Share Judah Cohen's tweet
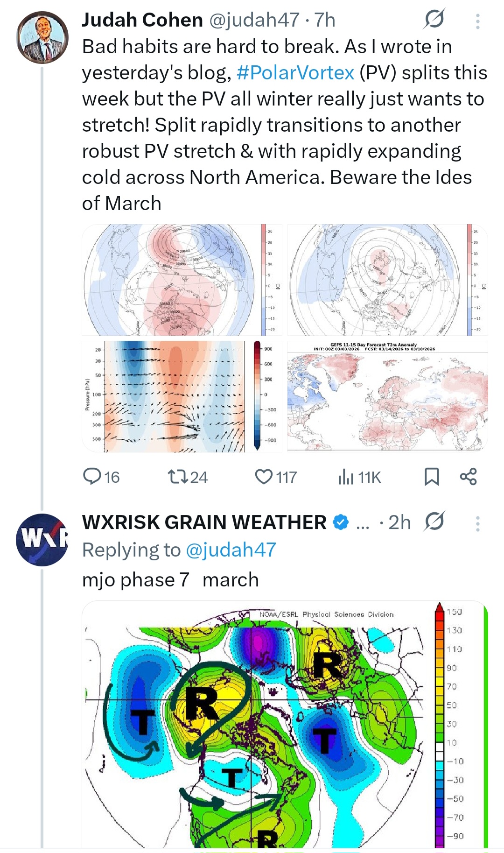 pyautogui.click(x=468, y=477)
